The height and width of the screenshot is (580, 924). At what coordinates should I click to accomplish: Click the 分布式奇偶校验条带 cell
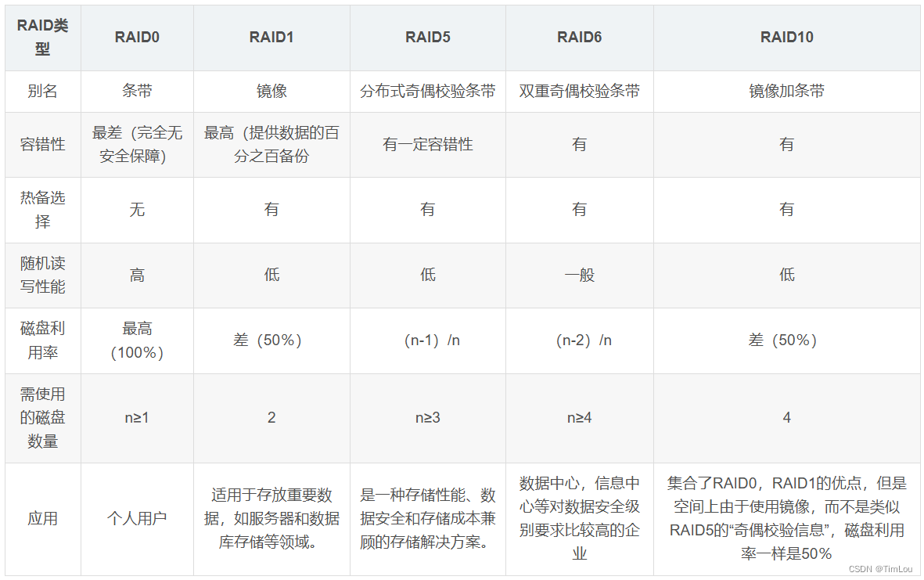tap(427, 92)
